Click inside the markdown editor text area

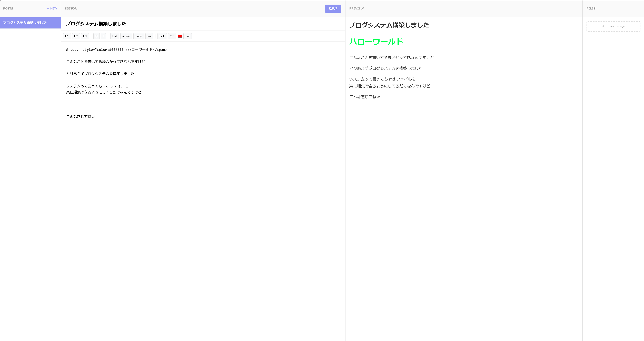pos(203,179)
